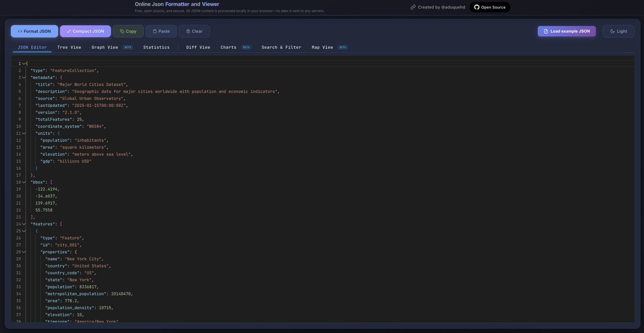Click the file icon in Load example JSON
The height and width of the screenshot is (333, 644).
pyautogui.click(x=546, y=31)
